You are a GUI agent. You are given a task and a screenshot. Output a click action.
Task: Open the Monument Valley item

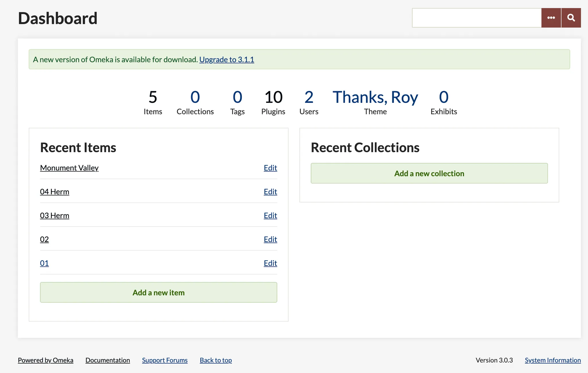69,168
